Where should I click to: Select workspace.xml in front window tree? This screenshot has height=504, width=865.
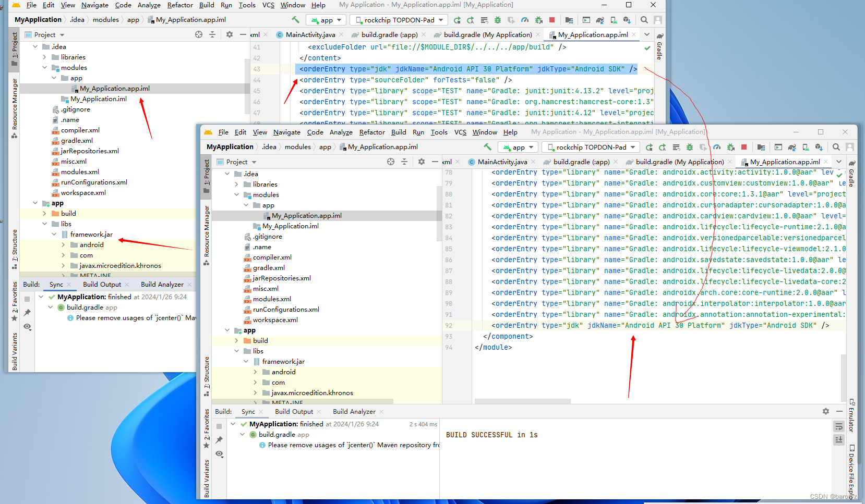coord(275,320)
